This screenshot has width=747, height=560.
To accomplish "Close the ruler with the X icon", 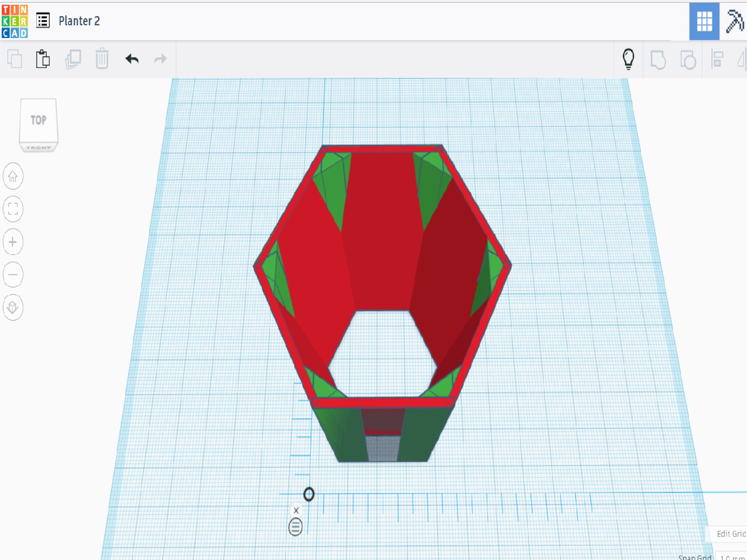I will click(296, 510).
